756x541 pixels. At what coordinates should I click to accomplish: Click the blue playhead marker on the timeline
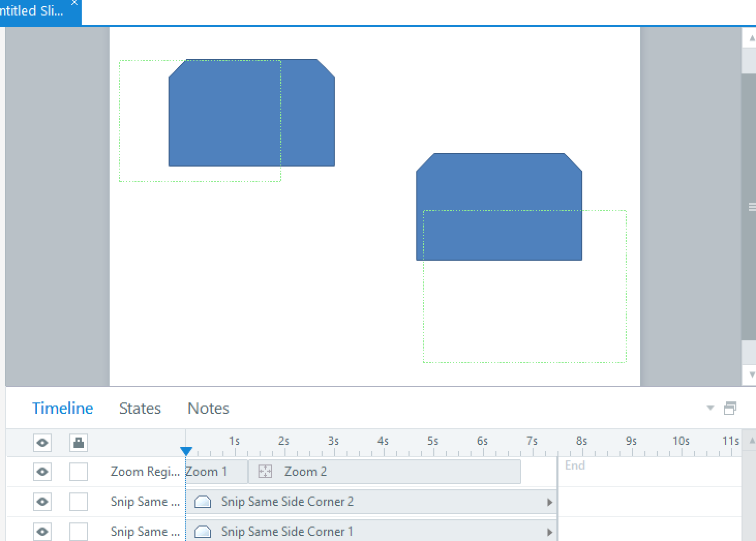(x=187, y=450)
